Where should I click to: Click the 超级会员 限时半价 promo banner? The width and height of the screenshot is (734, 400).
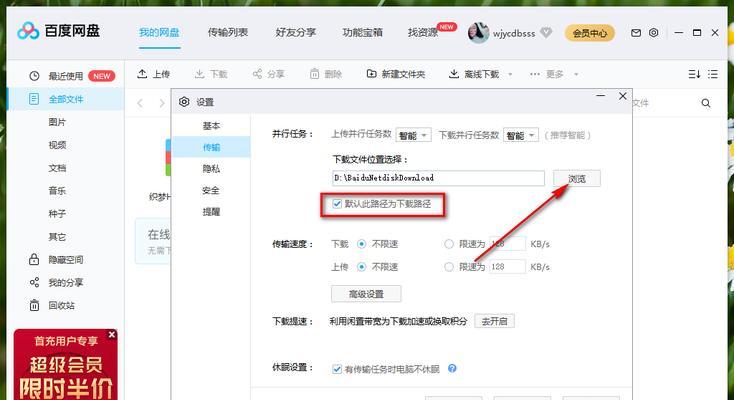click(x=66, y=365)
